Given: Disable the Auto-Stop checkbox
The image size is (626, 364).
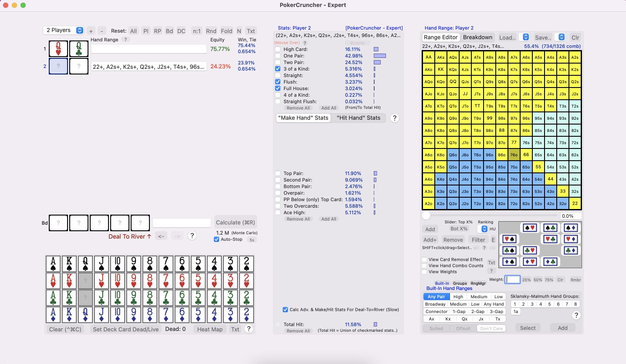Looking at the screenshot, I should 217,239.
